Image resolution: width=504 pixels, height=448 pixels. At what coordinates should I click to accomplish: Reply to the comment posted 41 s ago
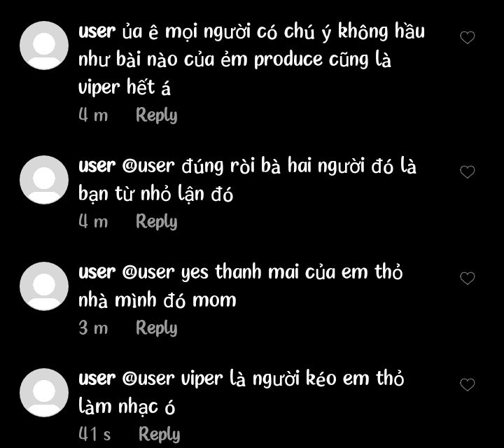click(159, 434)
